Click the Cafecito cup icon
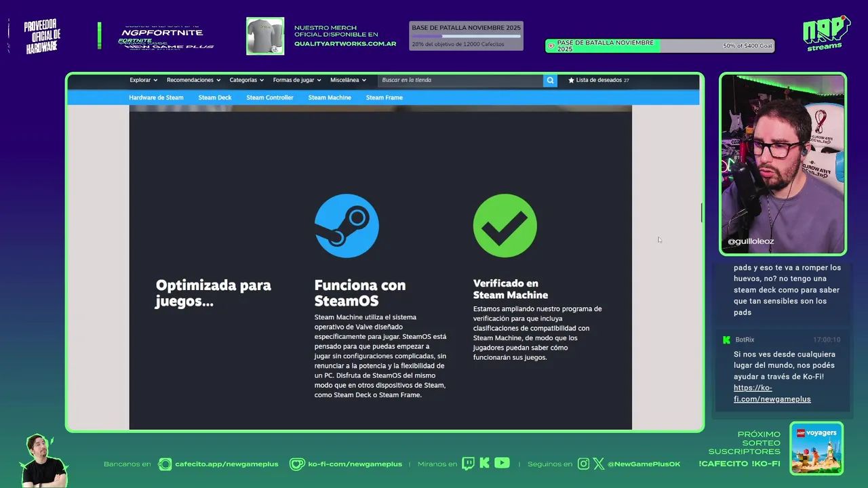868x488 pixels. point(165,464)
